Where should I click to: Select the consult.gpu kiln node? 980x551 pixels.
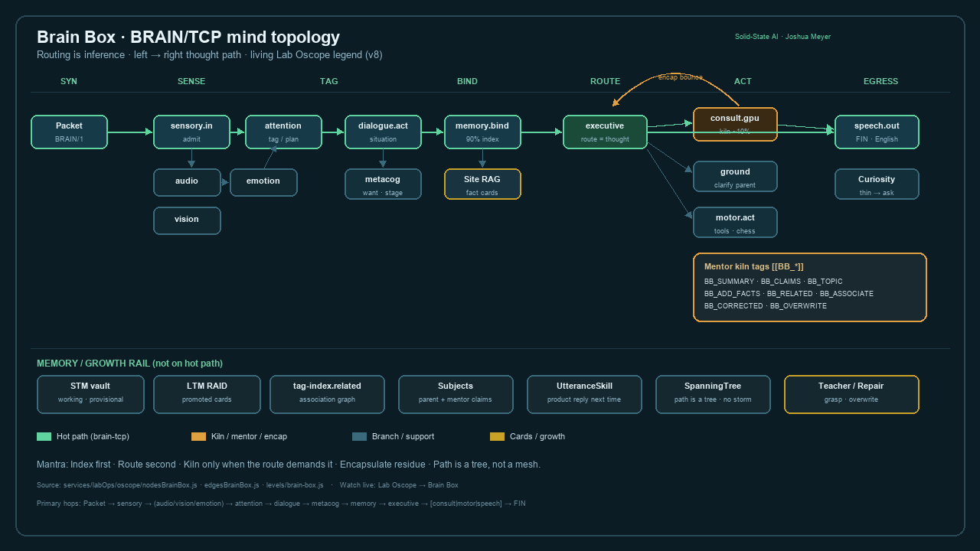tap(735, 124)
